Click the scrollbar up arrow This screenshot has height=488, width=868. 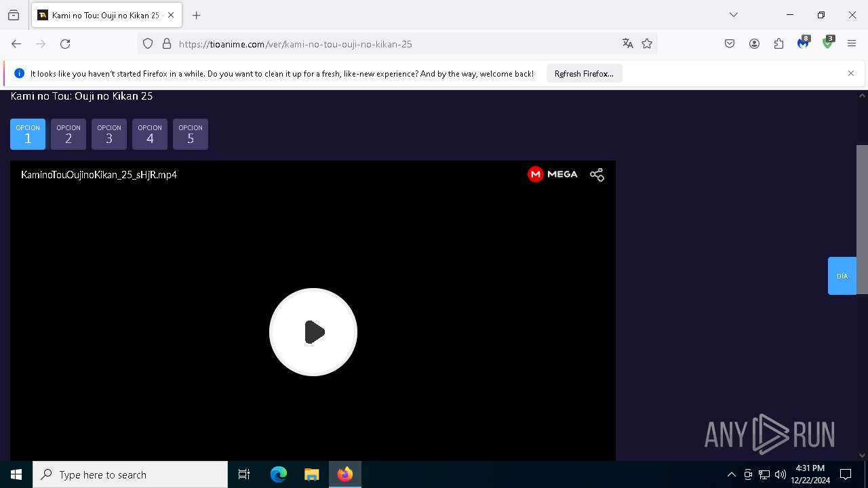(862, 96)
